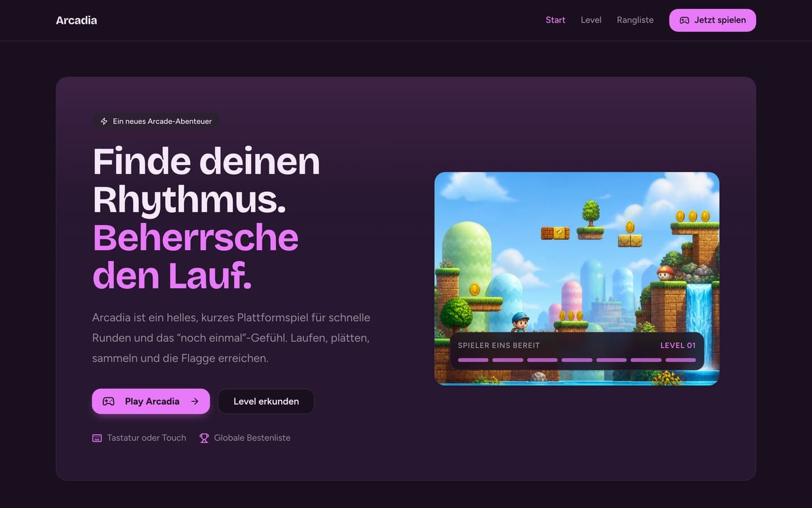Image resolution: width=812 pixels, height=508 pixels.
Task: Open the Rangliste navigation item
Action: (635, 20)
